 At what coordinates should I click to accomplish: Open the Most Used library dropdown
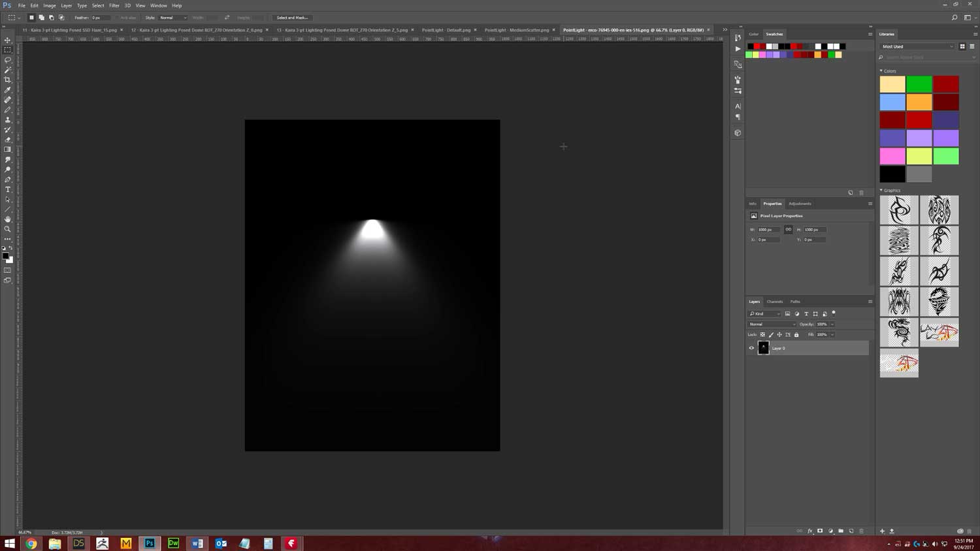pyautogui.click(x=917, y=46)
